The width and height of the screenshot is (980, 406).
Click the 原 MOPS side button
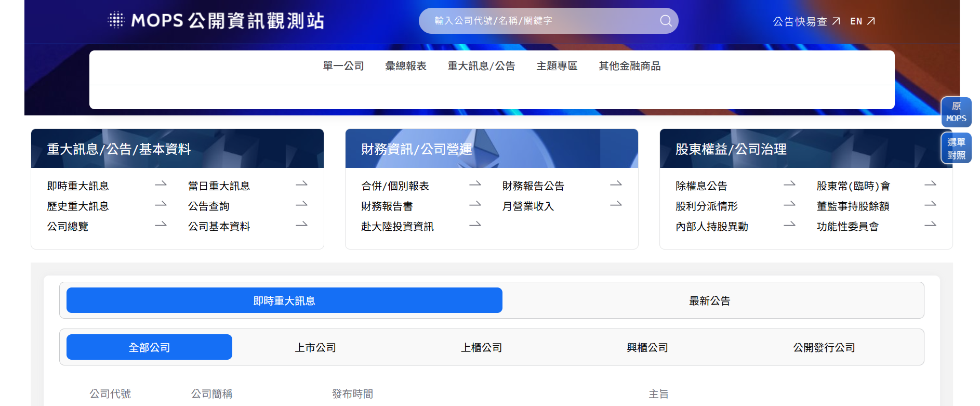pyautogui.click(x=956, y=112)
